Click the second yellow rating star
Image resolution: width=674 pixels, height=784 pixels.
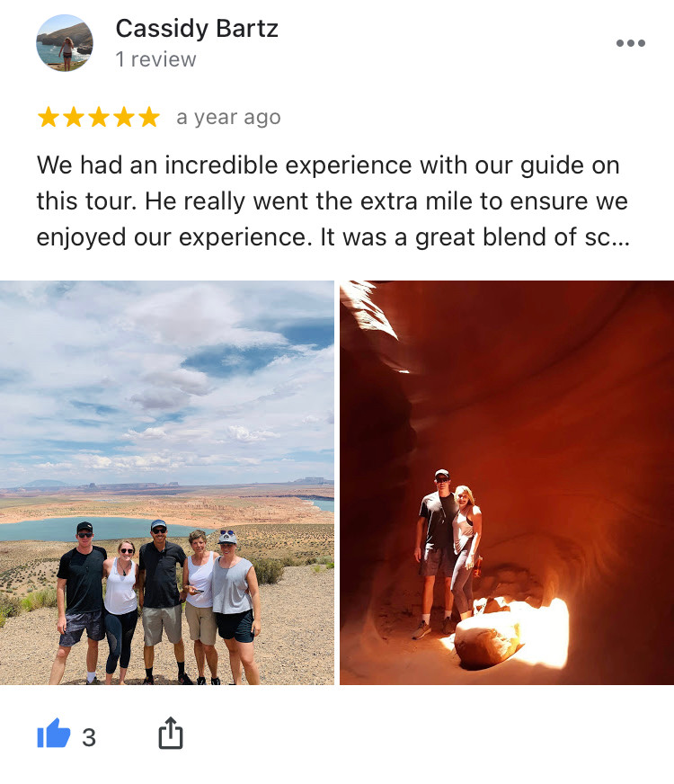click(74, 118)
